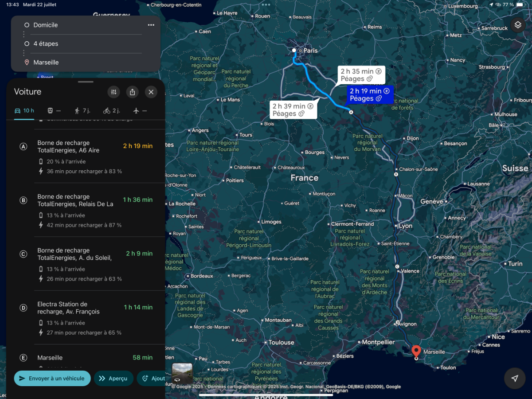The image size is (532, 399).
Task: Tap the Aperçu preview button
Action: pos(113,378)
